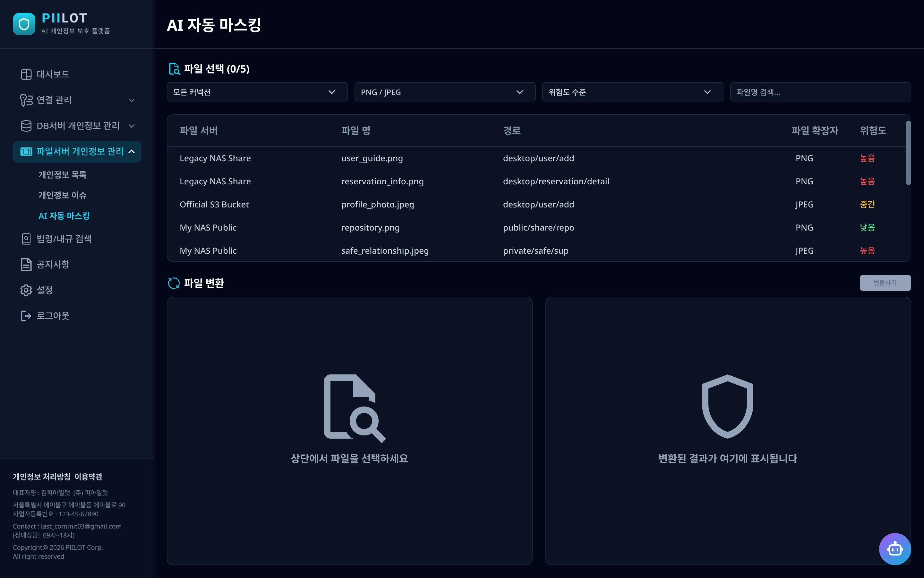Open the 모든 커넥션 dropdown
Image resolution: width=924 pixels, height=578 pixels.
coord(257,92)
